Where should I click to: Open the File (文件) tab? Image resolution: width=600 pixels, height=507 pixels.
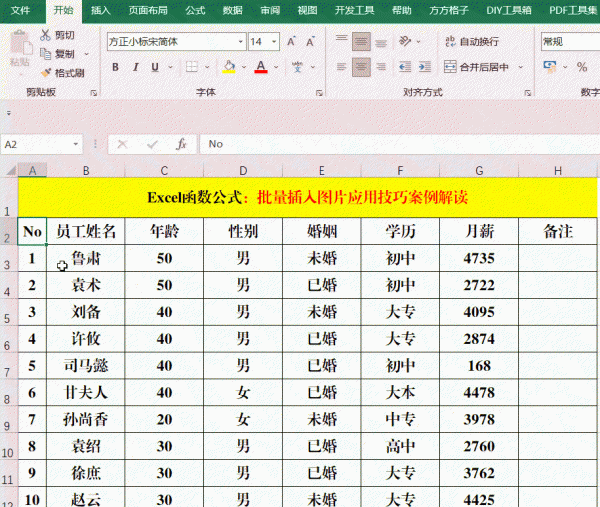tap(20, 10)
